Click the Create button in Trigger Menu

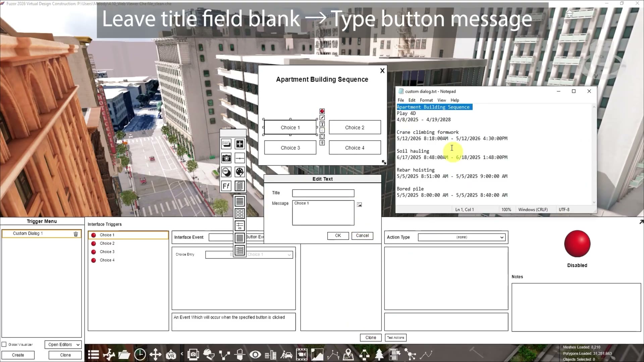[18, 355]
